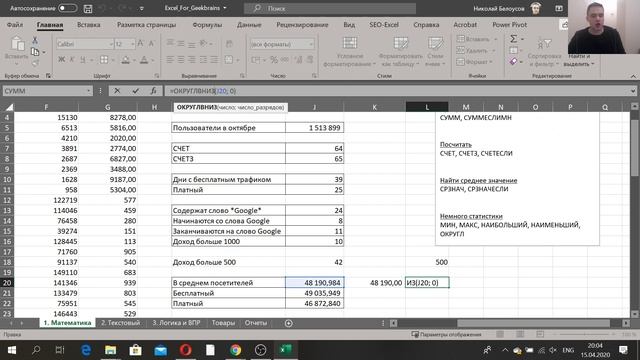This screenshot has height=360, width=640.
Task: Click the Percent Style icon
Action: point(274,60)
